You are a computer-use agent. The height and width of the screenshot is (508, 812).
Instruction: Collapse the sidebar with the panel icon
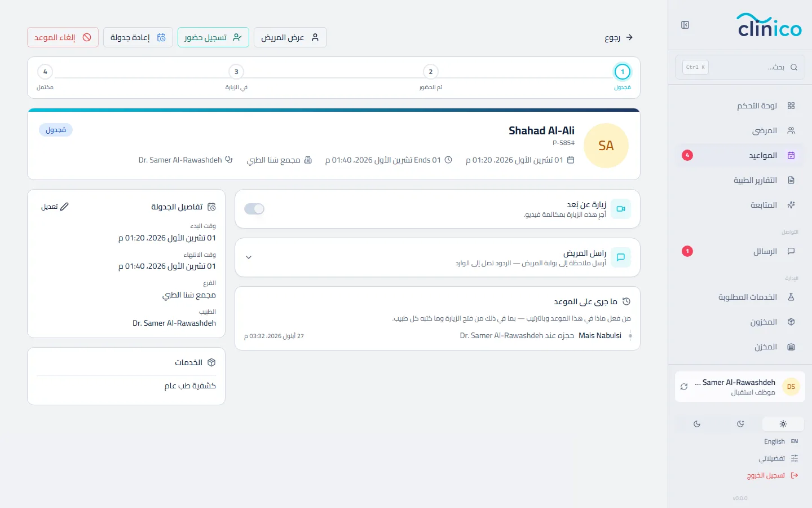click(x=685, y=25)
